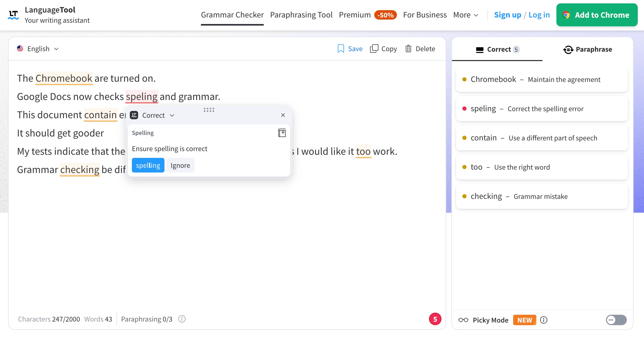Click the underlined word checking in text

click(80, 170)
